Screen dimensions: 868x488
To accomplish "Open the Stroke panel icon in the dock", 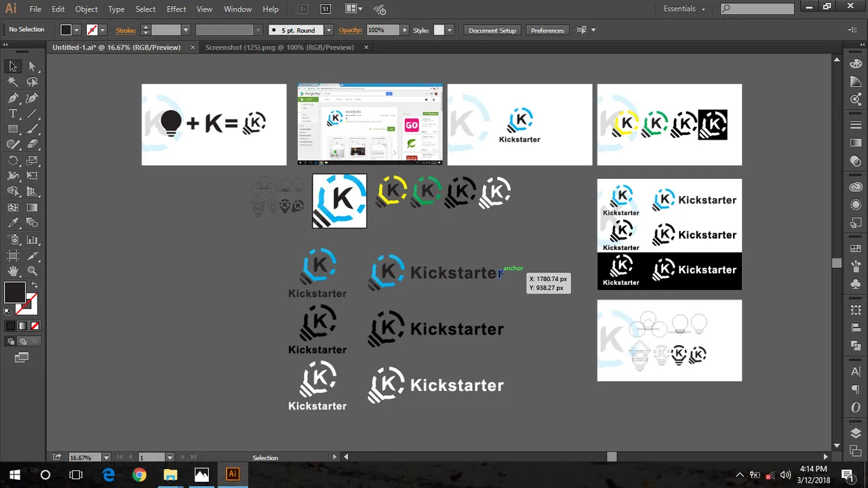I will pos(855,125).
